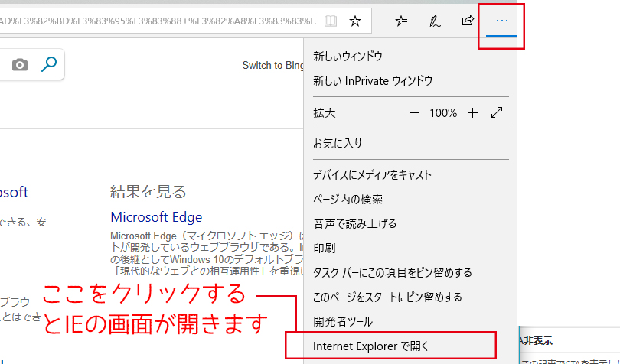This screenshot has height=364, width=620.
Task: Click the Share this page icon
Action: tap(468, 21)
